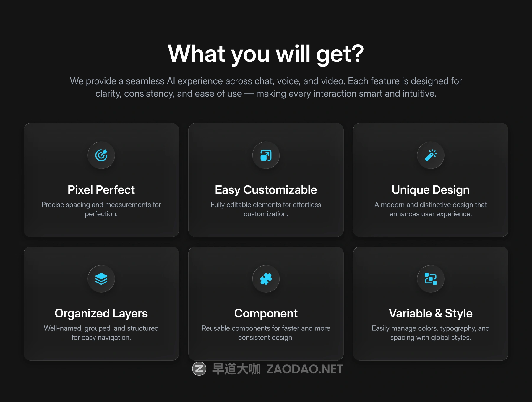532x402 pixels.
Task: Click the Unique Design magic wand icon
Action: pos(431,155)
